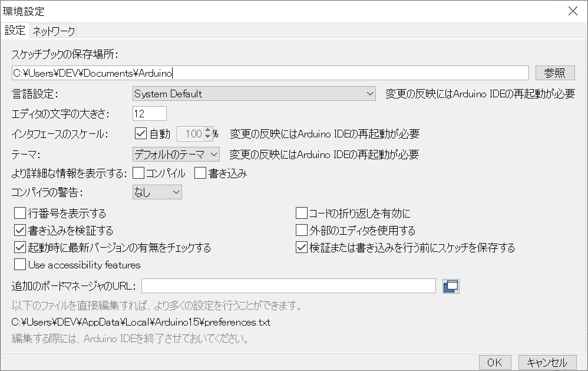This screenshot has height=371, width=588.
Task: Toggle 検証または書き込みを行う前にスケッチを保存する
Action: [x=302, y=248]
